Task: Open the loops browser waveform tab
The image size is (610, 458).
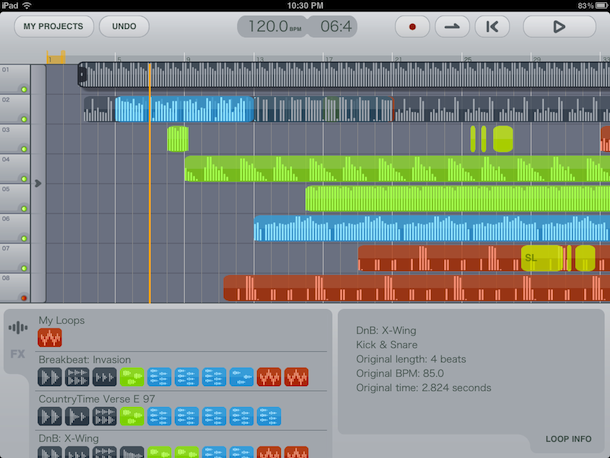Action: pos(18,328)
